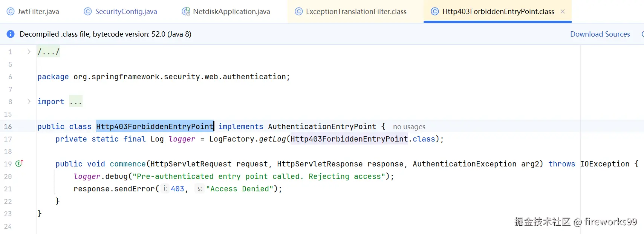Click the NetdiskApplication.java runnable class icon
This screenshot has height=234, width=644.
186,11
